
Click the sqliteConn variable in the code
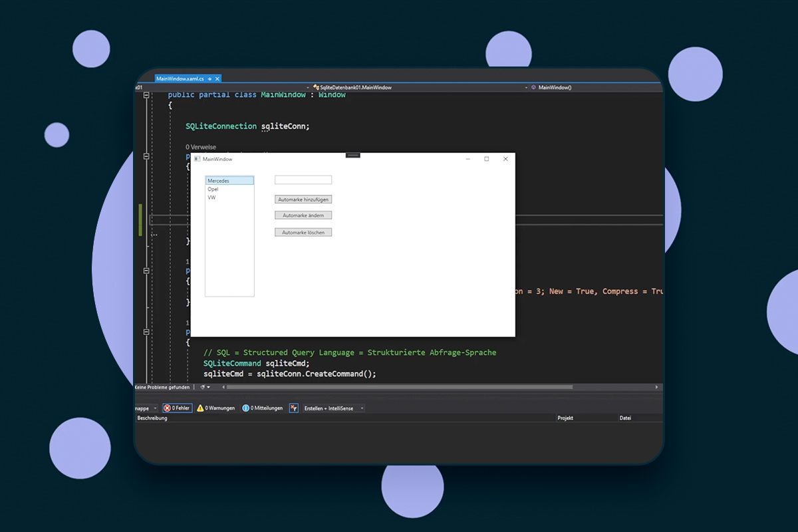point(283,126)
